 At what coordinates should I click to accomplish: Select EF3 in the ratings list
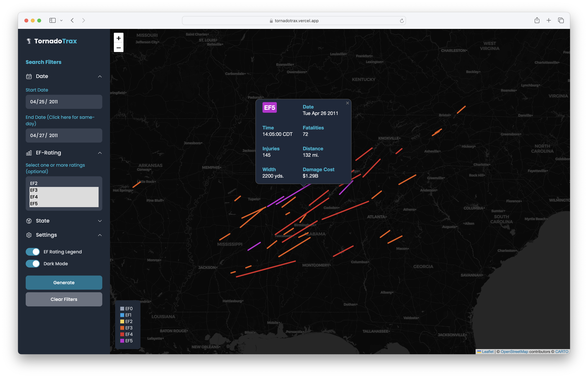64,190
